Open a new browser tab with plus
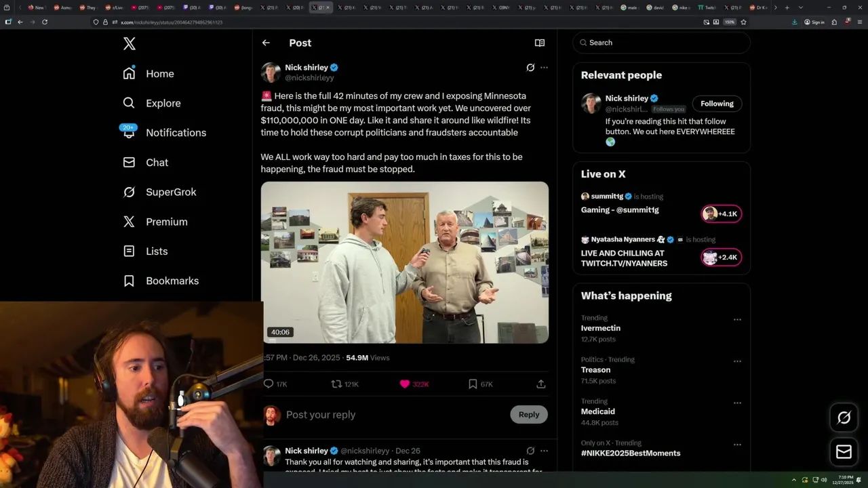 click(787, 7)
